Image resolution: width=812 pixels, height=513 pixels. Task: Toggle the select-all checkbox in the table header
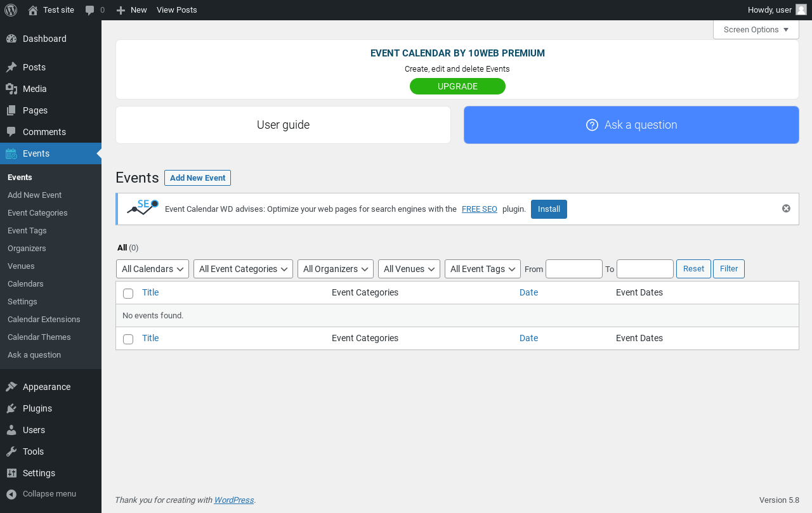[128, 293]
